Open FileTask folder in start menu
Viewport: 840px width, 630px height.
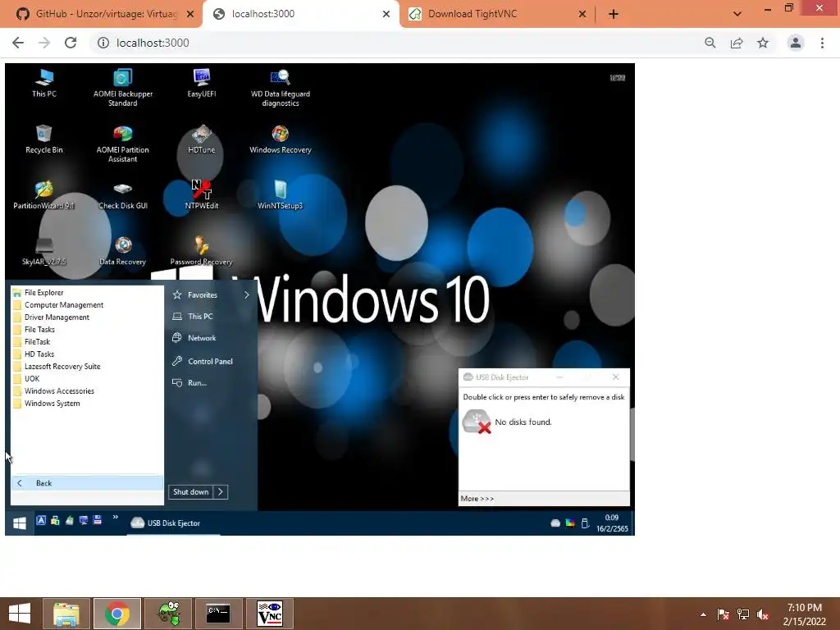(87, 342)
